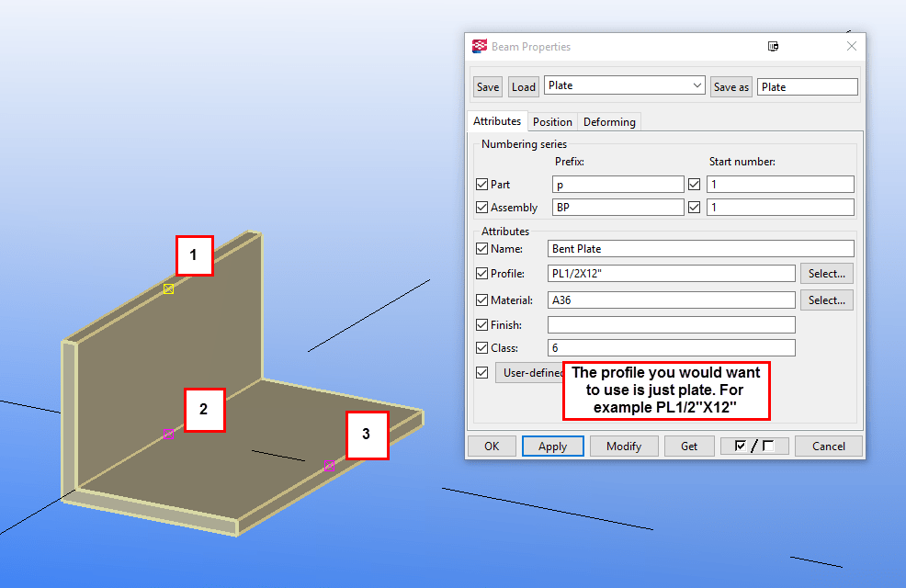Viewport: 906px width, 588px height.
Task: Toggle the Assembly numbering checkbox
Action: tap(481, 207)
